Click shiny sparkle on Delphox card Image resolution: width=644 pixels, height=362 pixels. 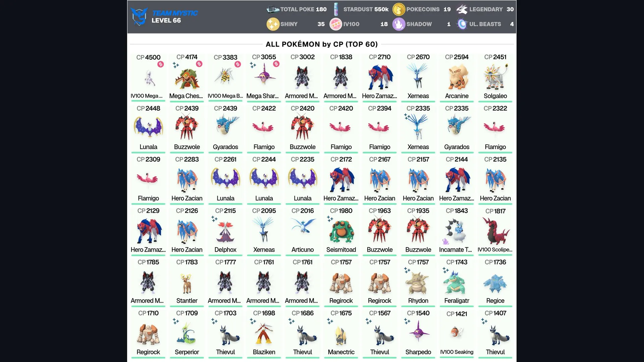[x=214, y=219]
